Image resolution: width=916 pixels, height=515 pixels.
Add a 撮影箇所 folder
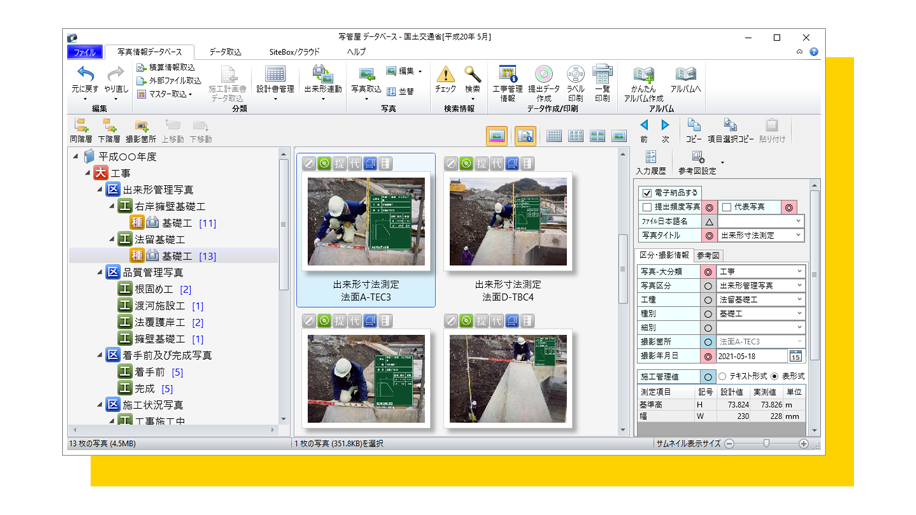coord(141,131)
